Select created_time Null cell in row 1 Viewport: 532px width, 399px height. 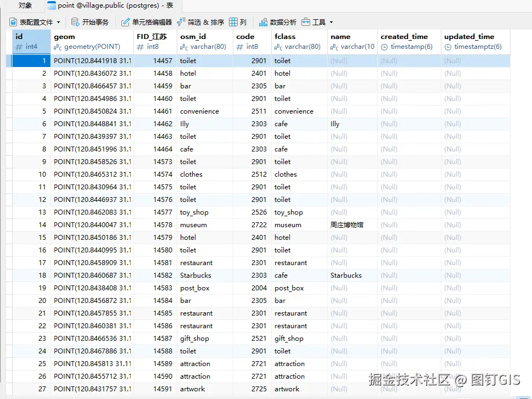point(409,61)
